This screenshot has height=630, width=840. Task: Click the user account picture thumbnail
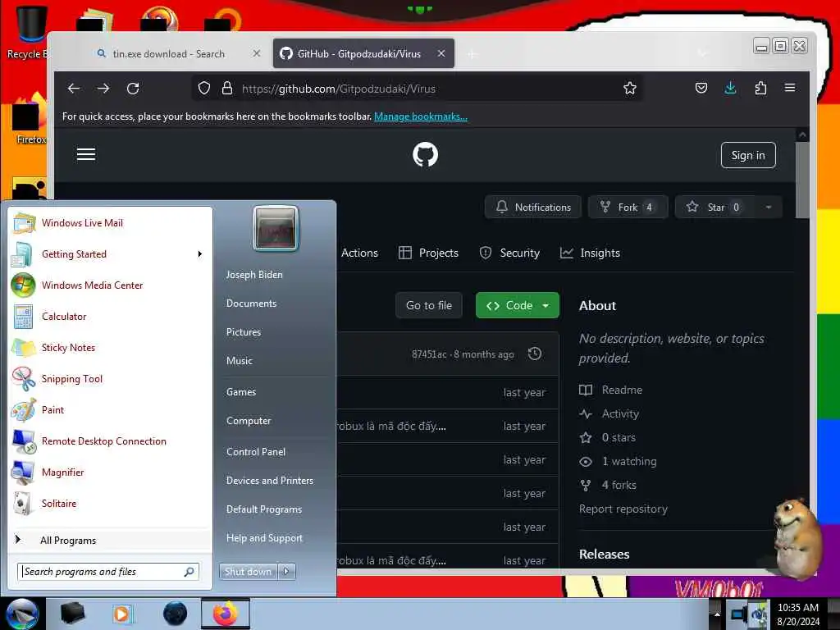276,228
